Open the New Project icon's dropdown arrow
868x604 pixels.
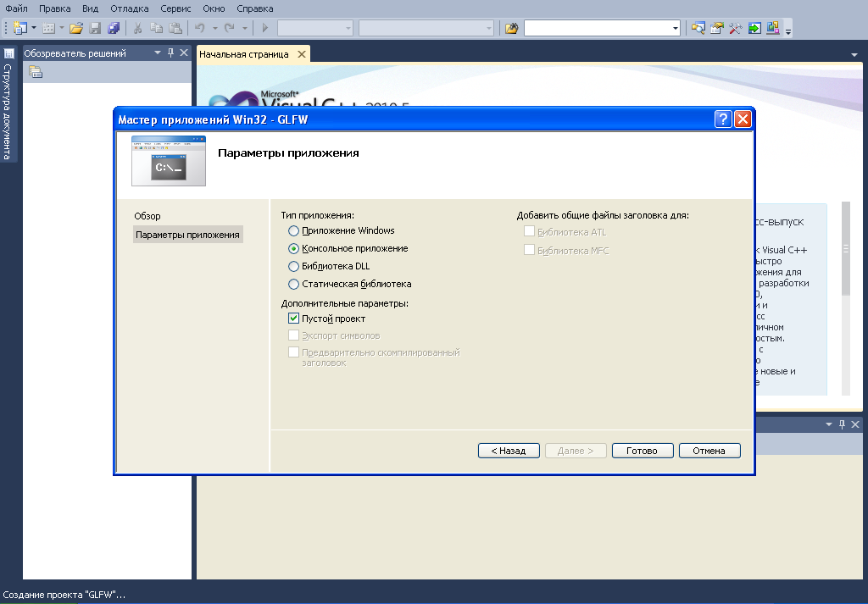[x=34, y=28]
